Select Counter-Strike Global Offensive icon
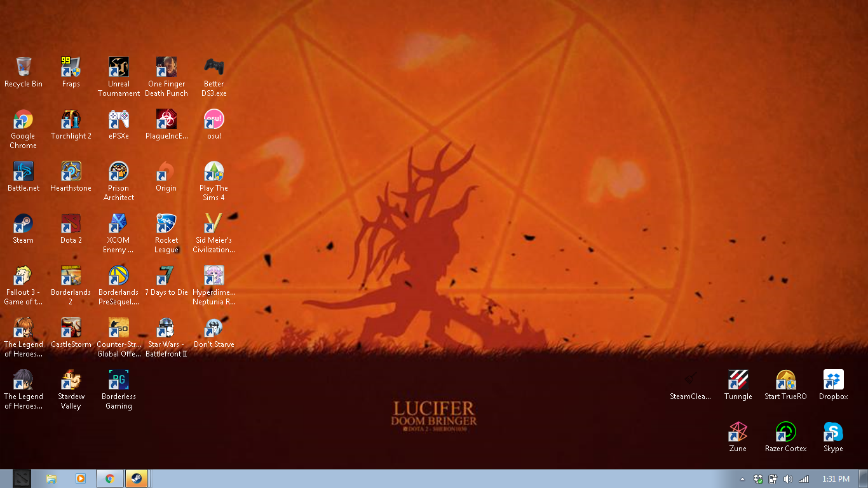Viewport: 868px width, 488px height. pos(118,327)
